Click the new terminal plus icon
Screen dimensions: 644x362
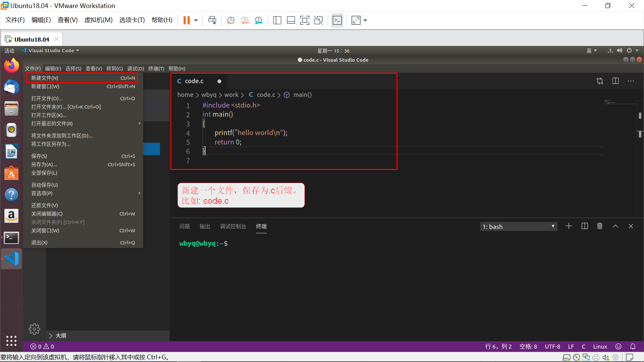pos(569,226)
